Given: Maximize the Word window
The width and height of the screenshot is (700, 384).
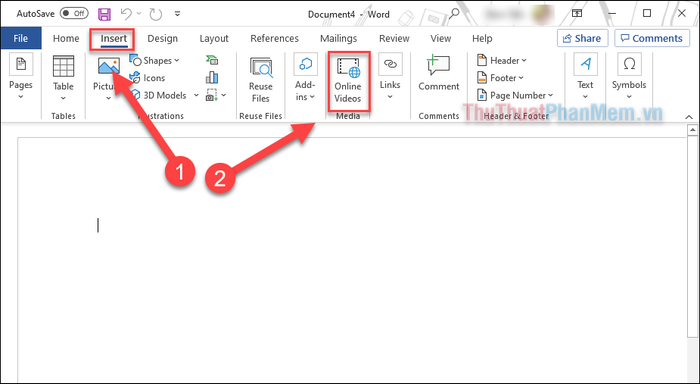Looking at the screenshot, I should pyautogui.click(x=647, y=14).
